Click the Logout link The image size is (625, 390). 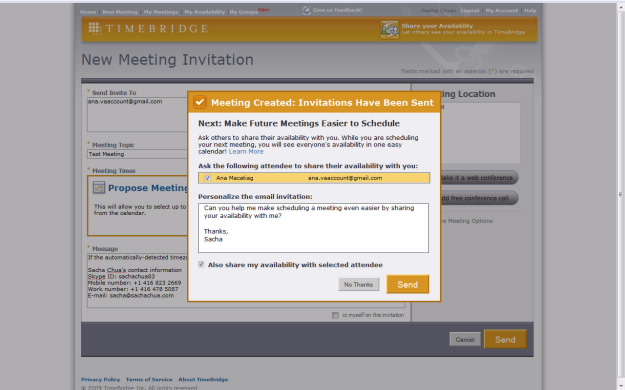coord(470,10)
